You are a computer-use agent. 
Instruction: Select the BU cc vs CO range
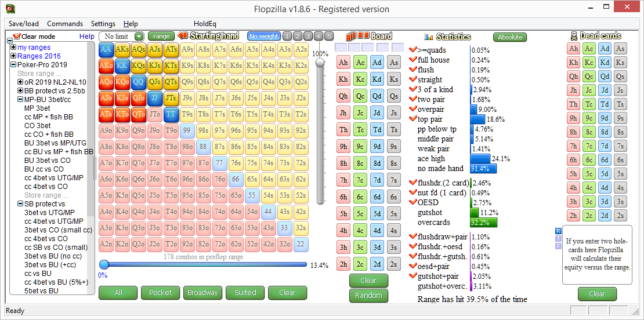[x=44, y=169]
